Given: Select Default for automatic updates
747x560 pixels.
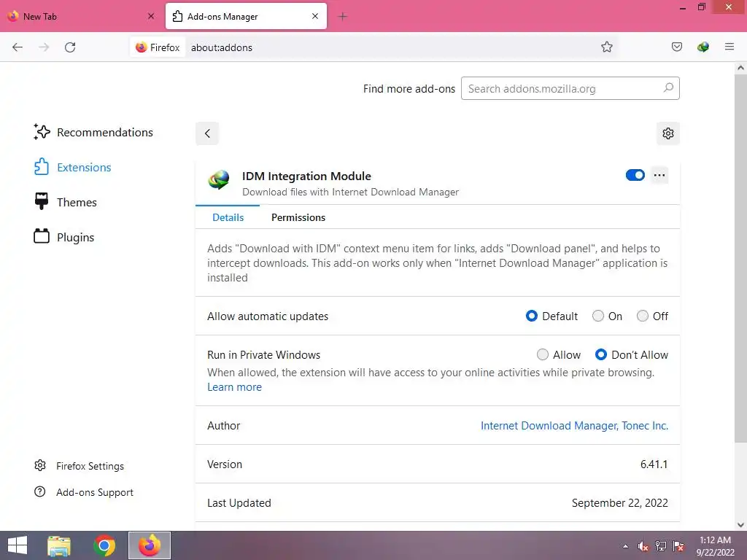Looking at the screenshot, I should click(532, 316).
